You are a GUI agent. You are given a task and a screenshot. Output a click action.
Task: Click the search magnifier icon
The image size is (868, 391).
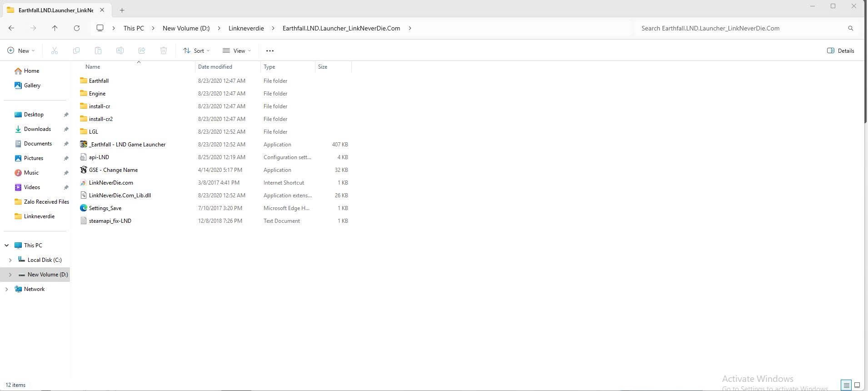coord(850,28)
